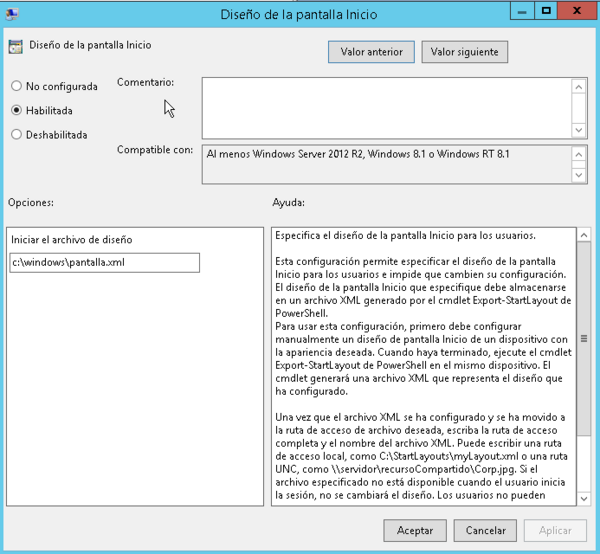Discard changes with the Cancelar button
The image size is (600, 554).
tap(486, 529)
